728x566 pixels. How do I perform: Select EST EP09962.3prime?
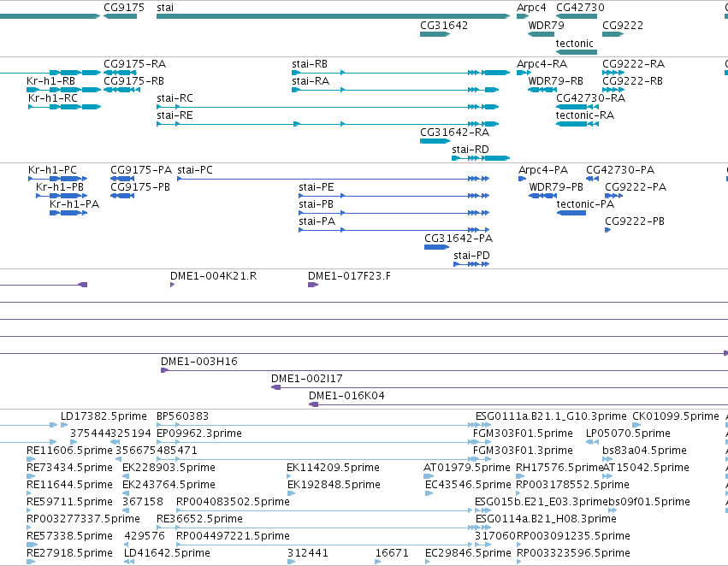(x=323, y=442)
